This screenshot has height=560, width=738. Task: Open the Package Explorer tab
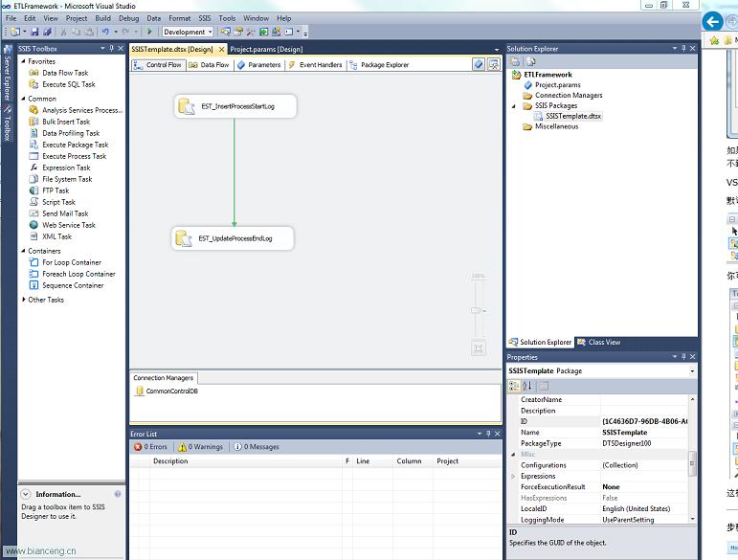click(379, 65)
